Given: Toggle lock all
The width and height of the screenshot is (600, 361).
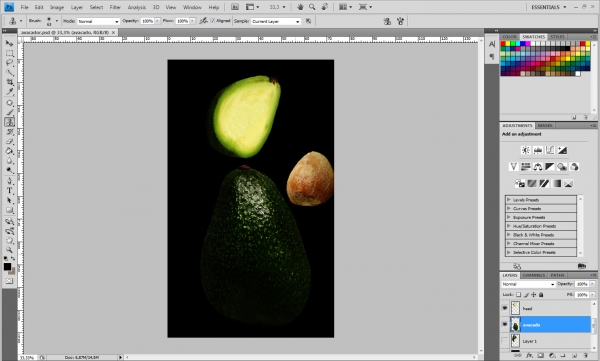Looking at the screenshot, I should click(x=541, y=295).
